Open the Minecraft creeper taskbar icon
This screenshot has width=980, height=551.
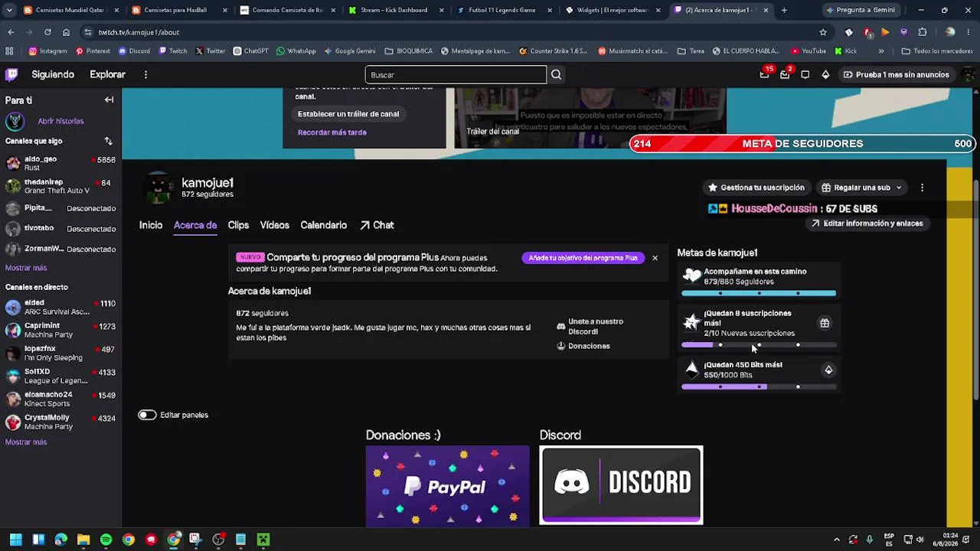click(263, 540)
